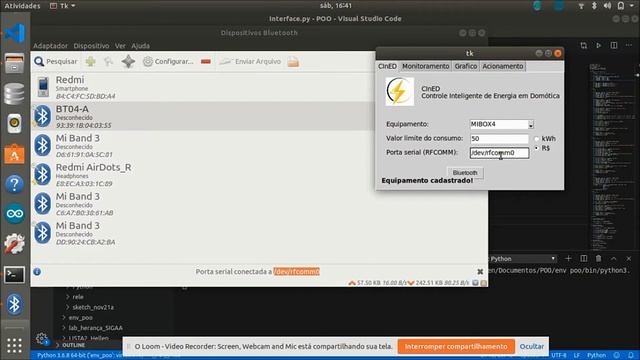Click the Valor limite do consumo input field

pyautogui.click(x=499, y=139)
